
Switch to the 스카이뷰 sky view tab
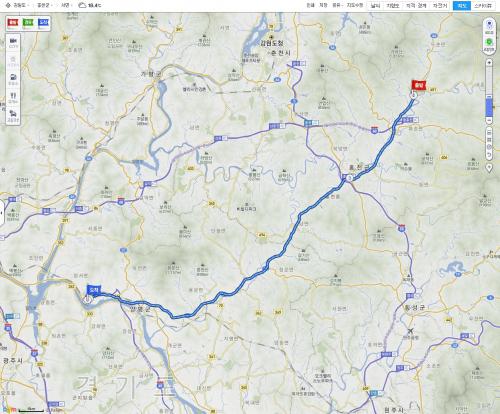(483, 6)
